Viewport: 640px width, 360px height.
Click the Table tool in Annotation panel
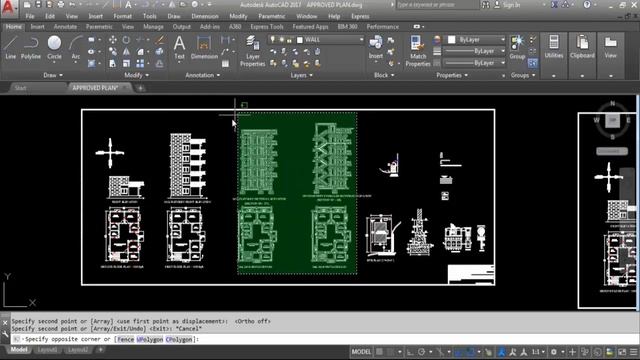[225, 64]
